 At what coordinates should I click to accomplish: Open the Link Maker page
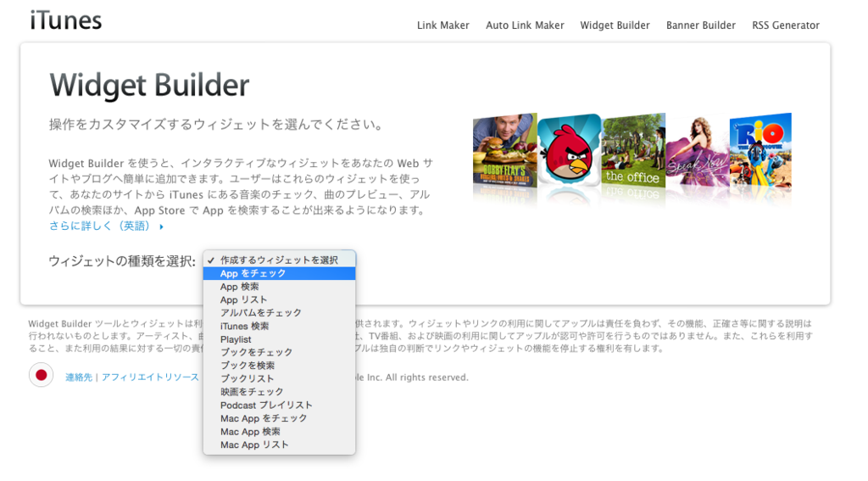pos(442,25)
